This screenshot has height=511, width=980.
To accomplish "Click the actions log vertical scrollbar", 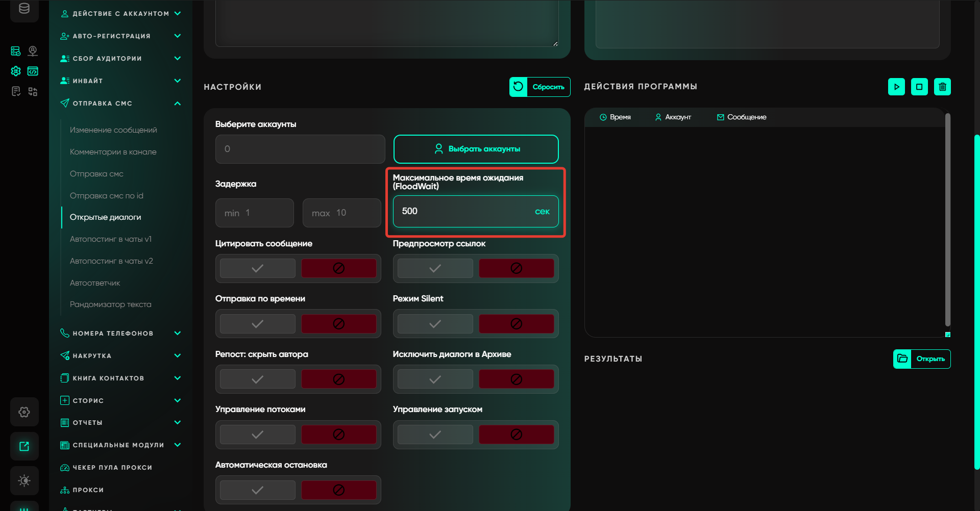I will [947, 219].
